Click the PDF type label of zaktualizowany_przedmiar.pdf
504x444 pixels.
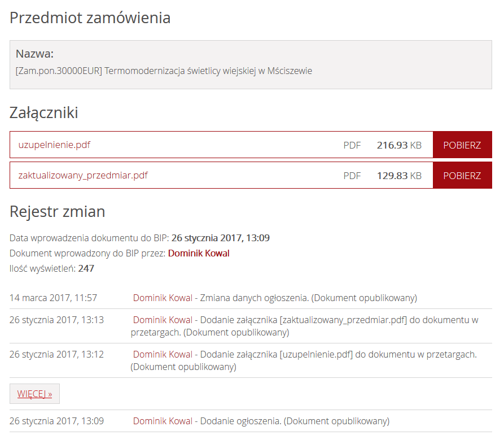coord(352,176)
